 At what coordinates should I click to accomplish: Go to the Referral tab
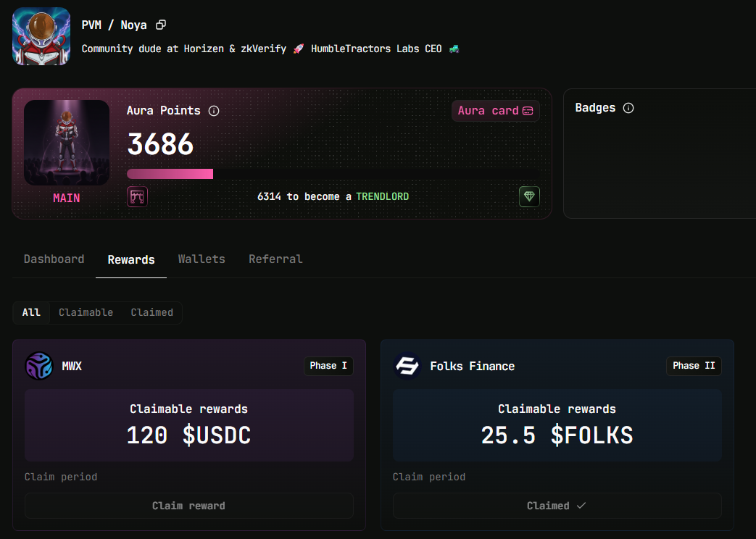click(275, 259)
